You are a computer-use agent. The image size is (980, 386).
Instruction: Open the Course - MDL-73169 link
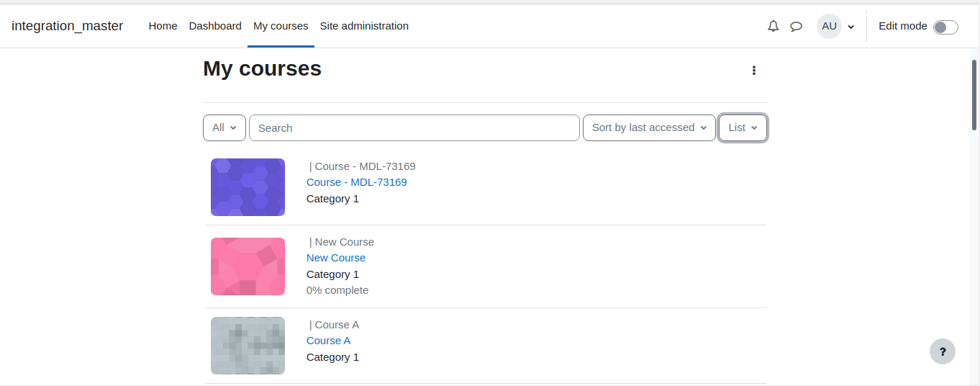(357, 182)
